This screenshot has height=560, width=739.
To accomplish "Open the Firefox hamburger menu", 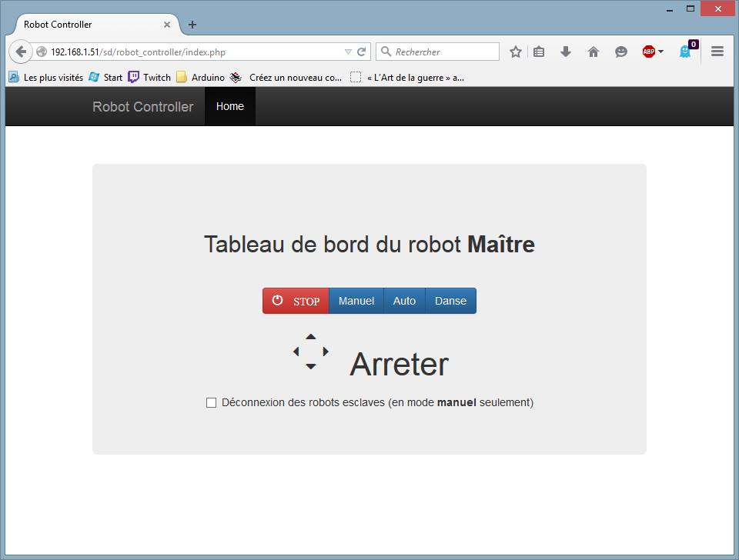I will pos(717,52).
